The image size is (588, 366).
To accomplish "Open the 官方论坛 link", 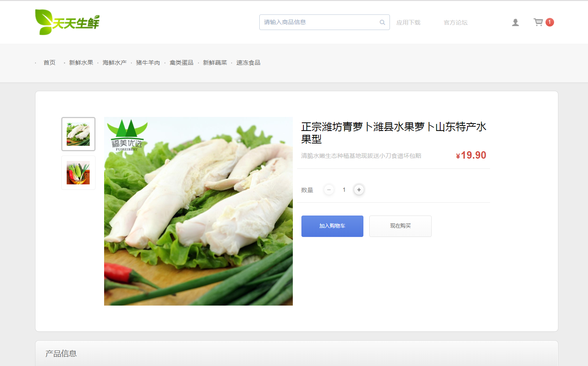I will (x=455, y=22).
